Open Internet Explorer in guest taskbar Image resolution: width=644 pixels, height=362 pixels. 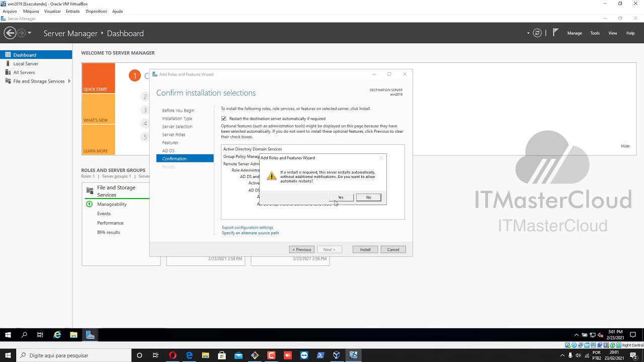(x=57, y=335)
